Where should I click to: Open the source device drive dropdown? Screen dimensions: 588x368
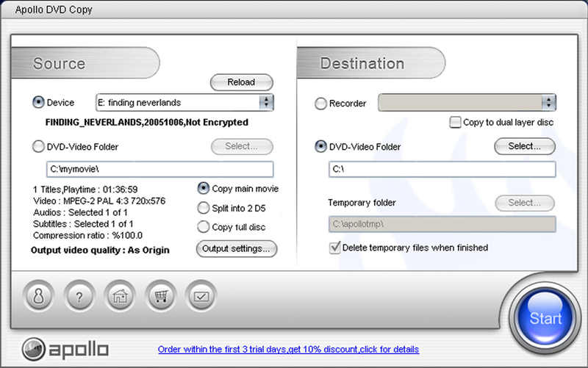(266, 102)
